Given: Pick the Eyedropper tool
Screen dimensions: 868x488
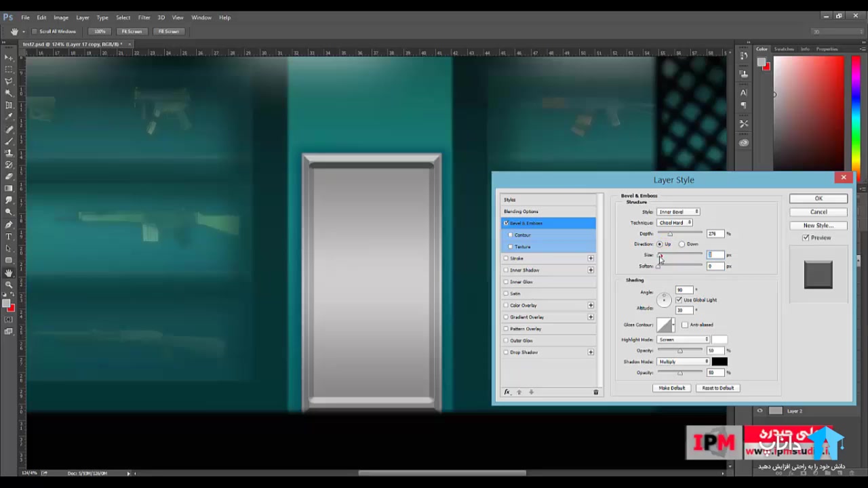Looking at the screenshot, I should 9,117.
